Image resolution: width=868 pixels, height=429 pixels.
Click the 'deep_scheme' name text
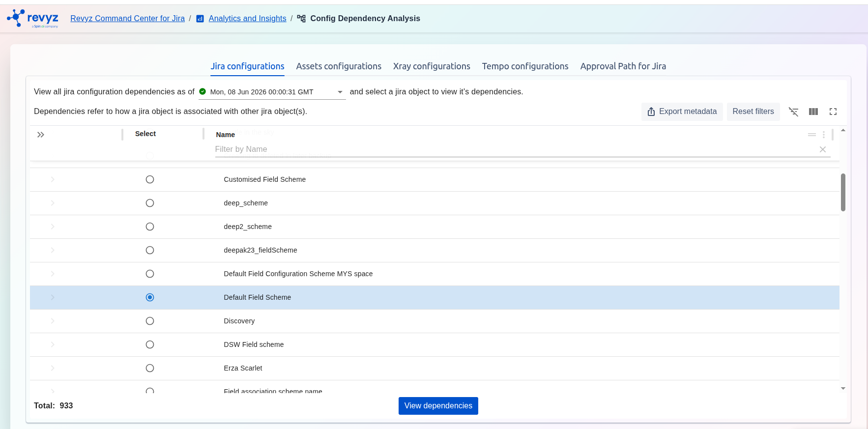(x=246, y=203)
